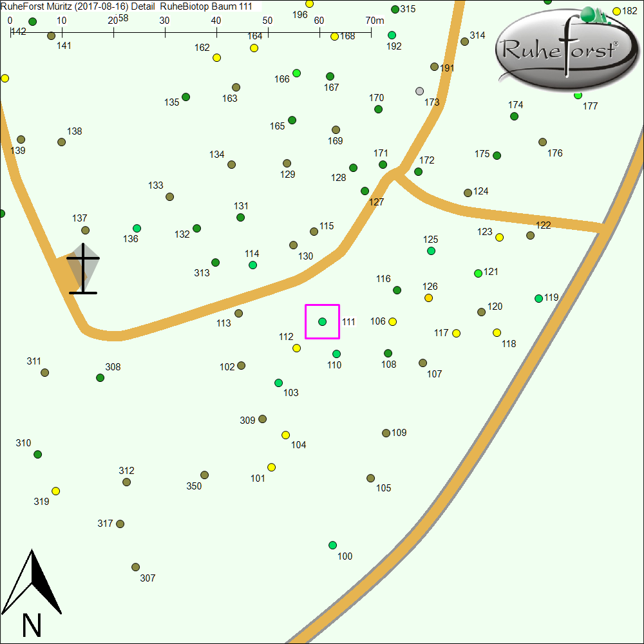Click the map title text

(x=122, y=6)
